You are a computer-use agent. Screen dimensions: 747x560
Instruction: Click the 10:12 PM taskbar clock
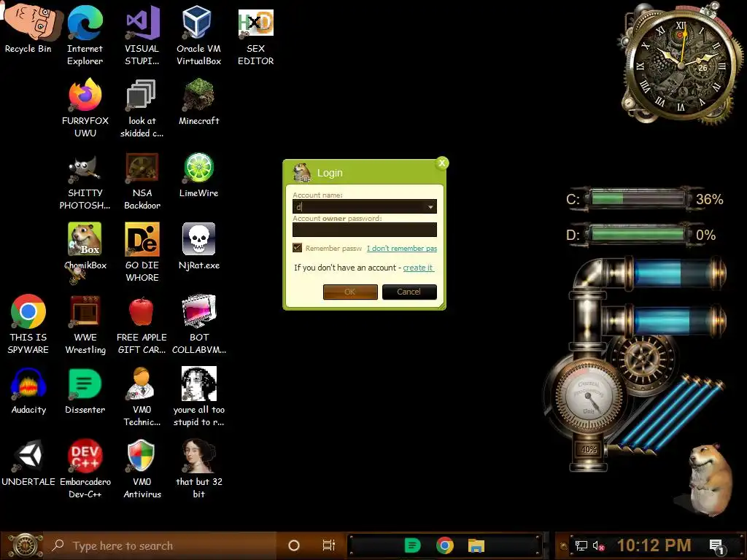click(x=654, y=545)
